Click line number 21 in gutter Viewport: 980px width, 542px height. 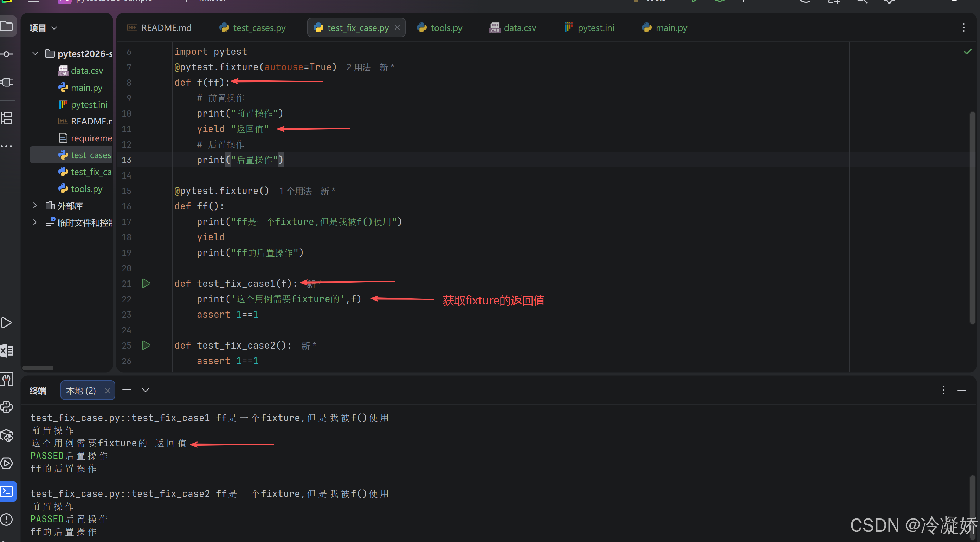pyautogui.click(x=127, y=284)
